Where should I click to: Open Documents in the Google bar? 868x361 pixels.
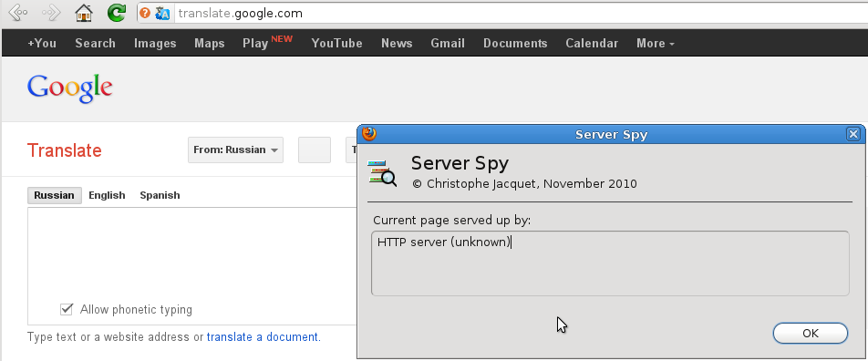tap(515, 43)
